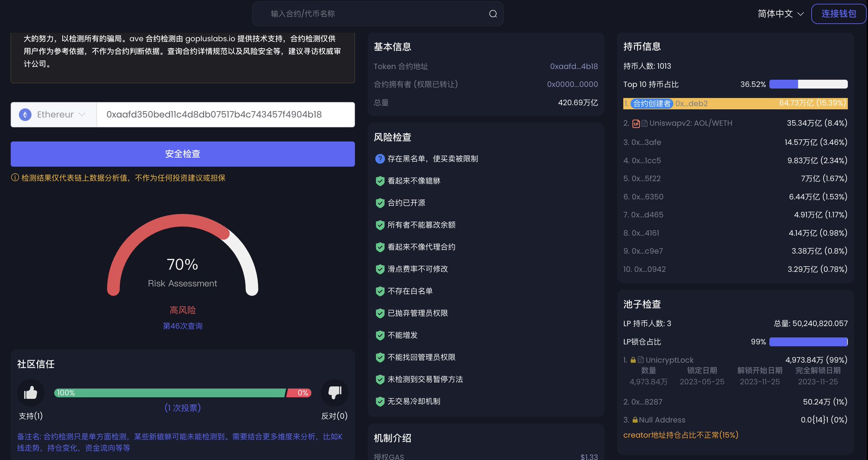
Task: Click the lock icon next to UnicryptLock entry
Action: tap(633, 360)
